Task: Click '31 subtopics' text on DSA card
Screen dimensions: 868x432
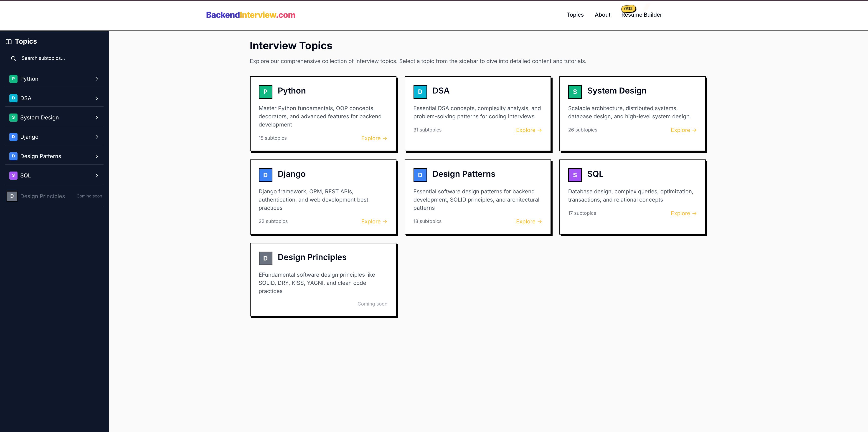Action: coord(427,130)
